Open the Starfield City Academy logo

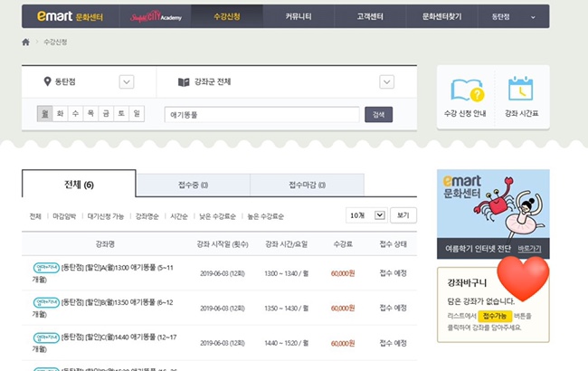point(156,16)
